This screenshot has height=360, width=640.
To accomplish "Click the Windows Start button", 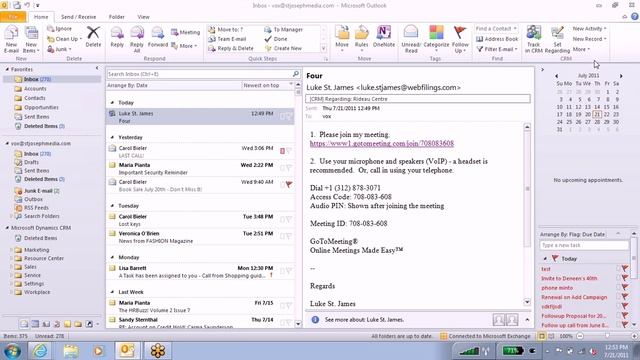I will (x=12, y=351).
